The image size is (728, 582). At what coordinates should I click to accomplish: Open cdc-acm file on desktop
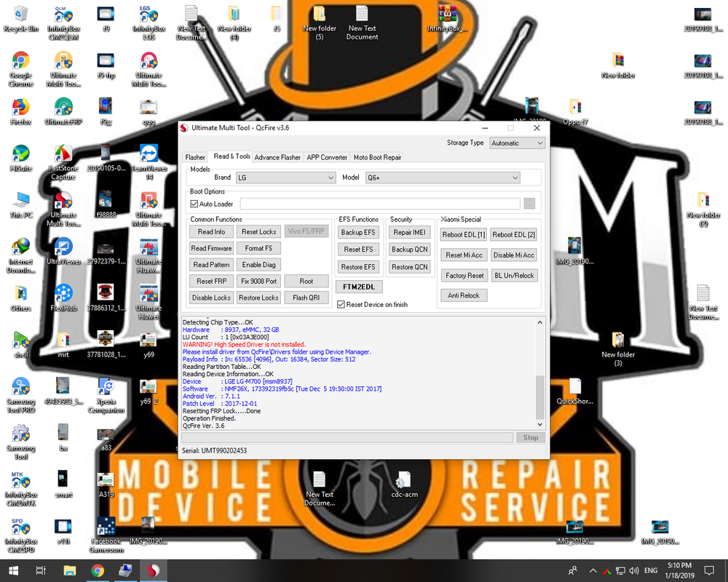point(404,485)
